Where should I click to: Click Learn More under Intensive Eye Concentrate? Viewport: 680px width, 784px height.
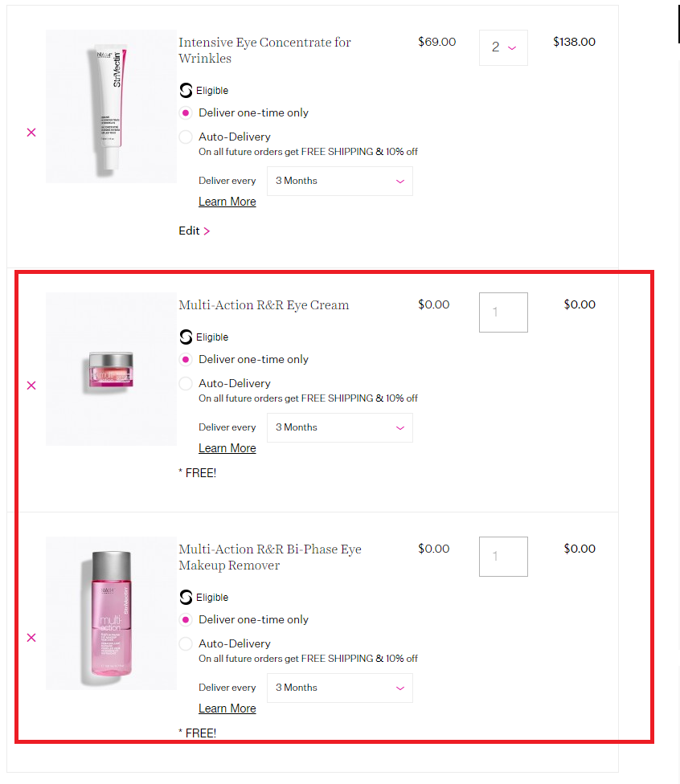(227, 201)
